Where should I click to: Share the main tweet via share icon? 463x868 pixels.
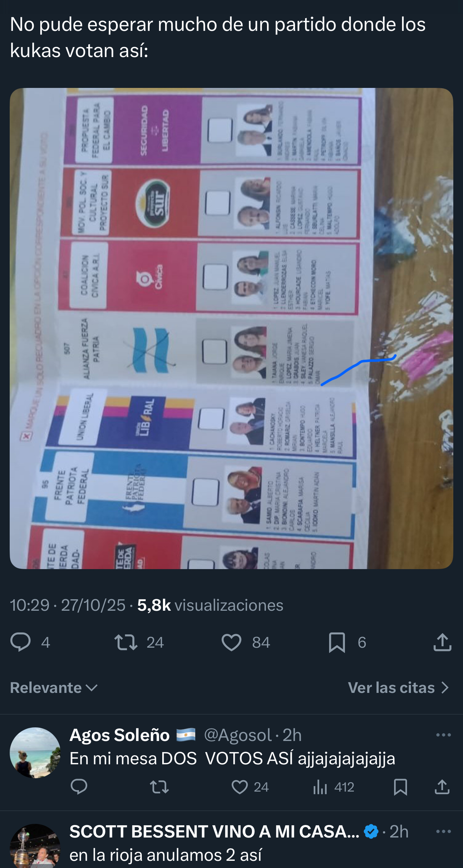click(x=442, y=642)
